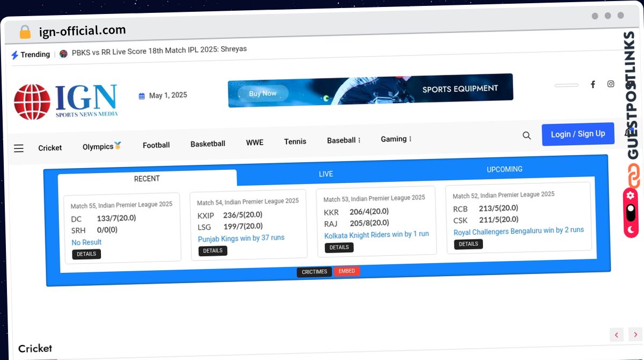Open the PBKS vs RR trending headline
The height and width of the screenshot is (360, 644).
coord(159,50)
